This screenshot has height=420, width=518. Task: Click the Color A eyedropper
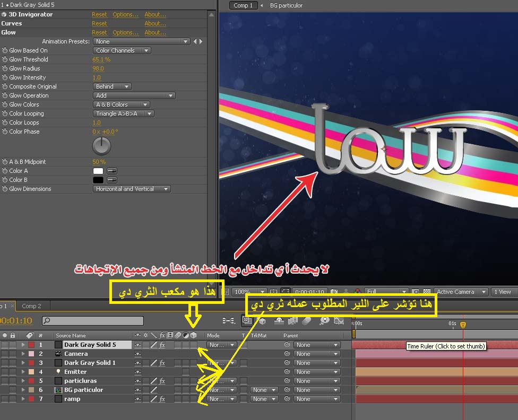[112, 171]
